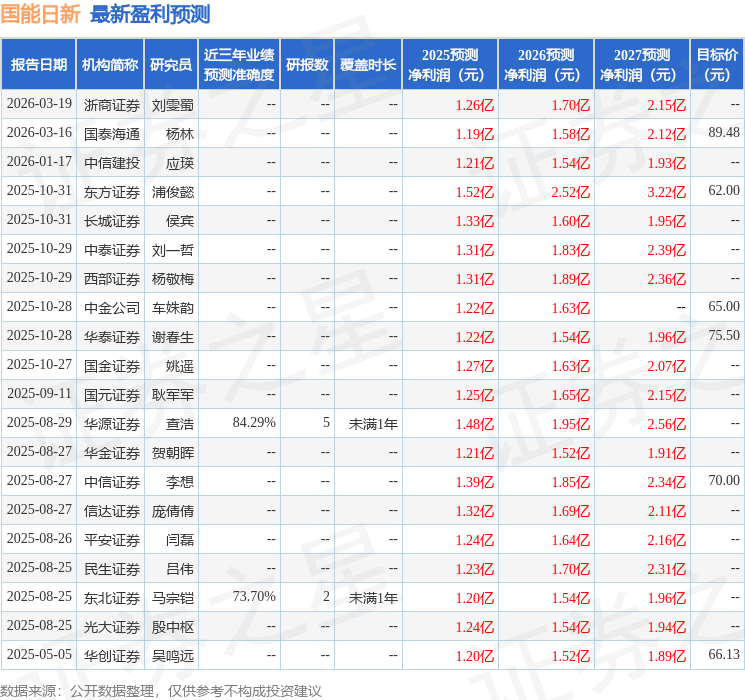Click the 目标价 column header

(716, 65)
